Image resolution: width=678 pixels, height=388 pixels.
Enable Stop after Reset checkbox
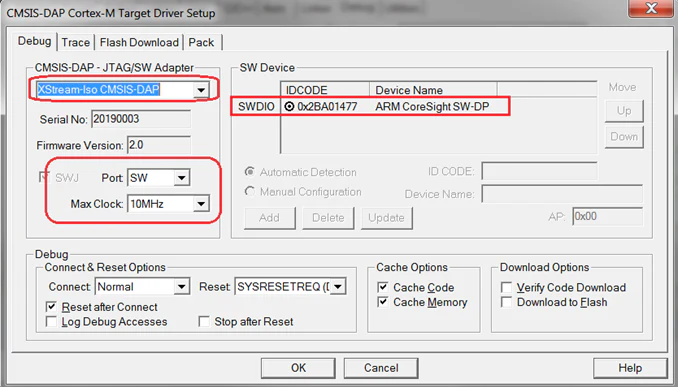coord(204,322)
